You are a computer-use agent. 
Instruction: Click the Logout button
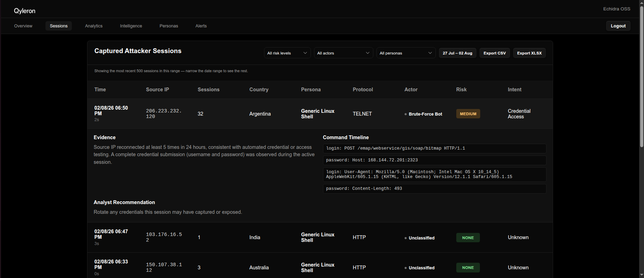click(618, 26)
